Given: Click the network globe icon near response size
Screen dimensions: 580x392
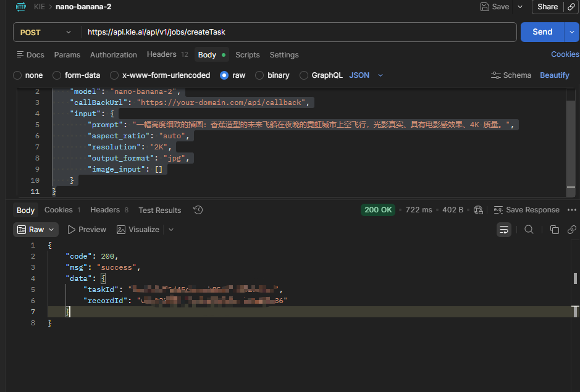Looking at the screenshot, I should tap(477, 210).
